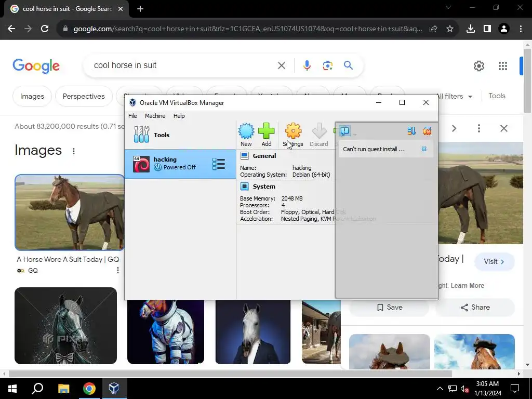Open the VirtualBox Machine menu

coord(155,116)
